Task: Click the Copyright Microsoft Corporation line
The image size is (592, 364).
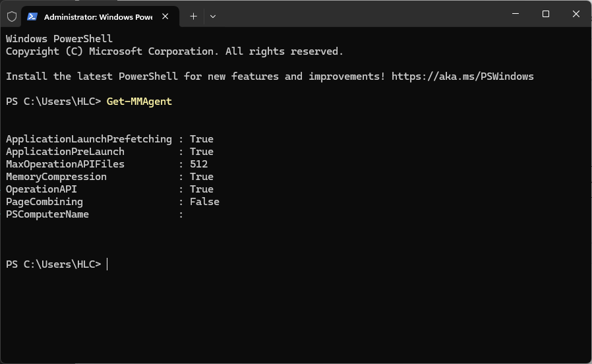Action: point(175,51)
